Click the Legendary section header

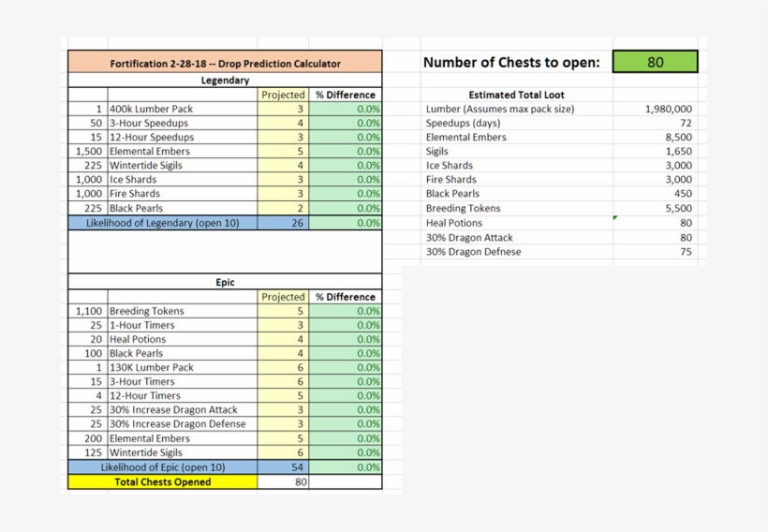pos(225,80)
